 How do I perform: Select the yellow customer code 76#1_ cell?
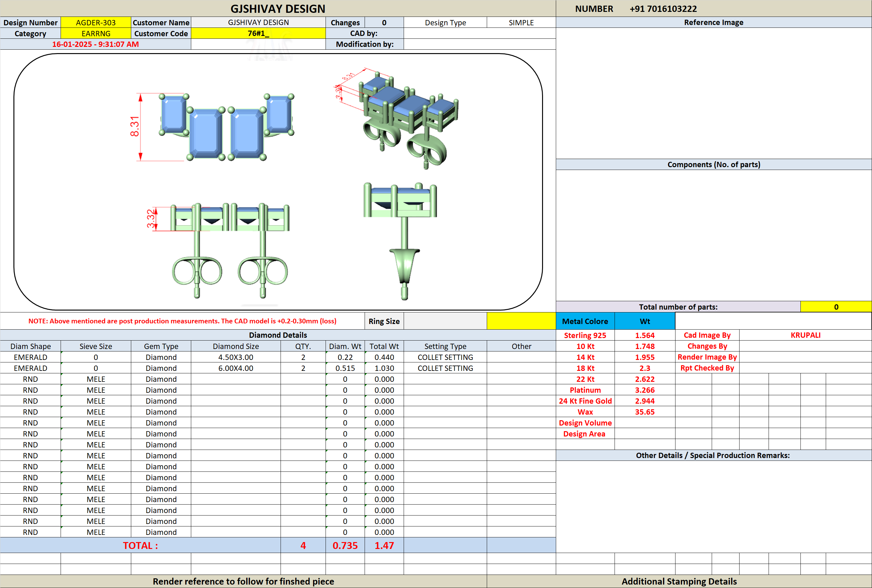[258, 33]
